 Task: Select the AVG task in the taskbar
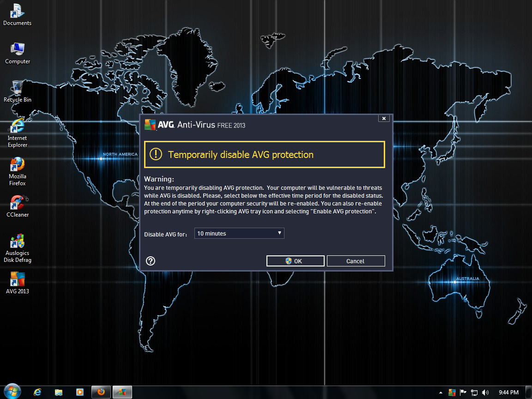tap(122, 392)
